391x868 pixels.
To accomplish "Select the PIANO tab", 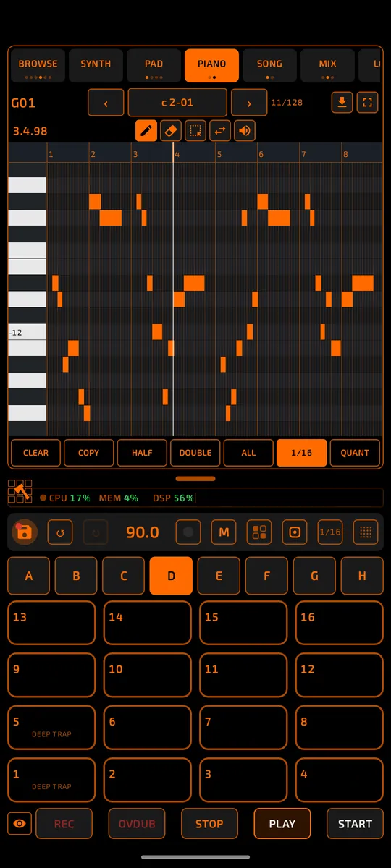I will click(x=211, y=66).
